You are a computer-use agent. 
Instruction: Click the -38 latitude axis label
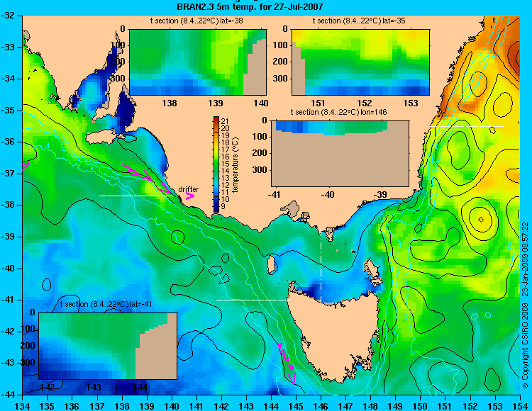[x=9, y=205]
